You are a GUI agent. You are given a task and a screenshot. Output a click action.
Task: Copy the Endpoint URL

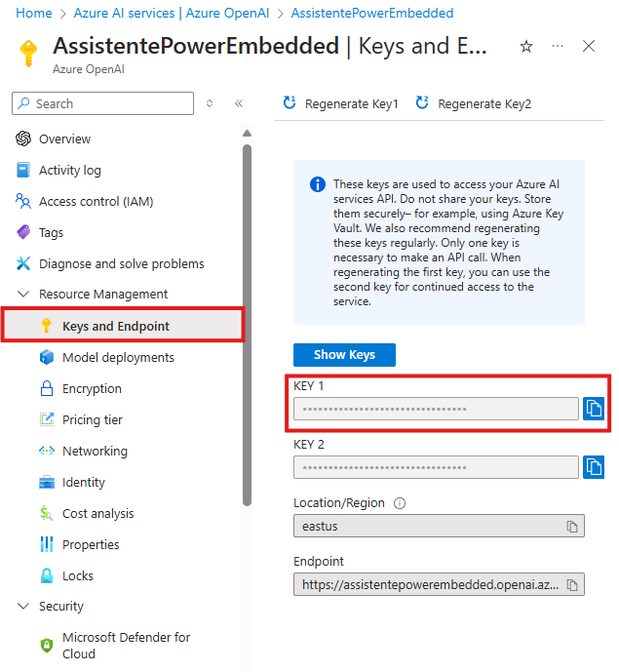pos(572,585)
